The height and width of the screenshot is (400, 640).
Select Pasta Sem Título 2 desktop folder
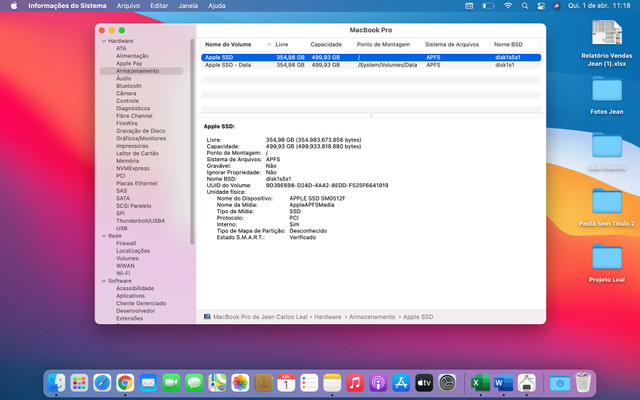pyautogui.click(x=607, y=207)
